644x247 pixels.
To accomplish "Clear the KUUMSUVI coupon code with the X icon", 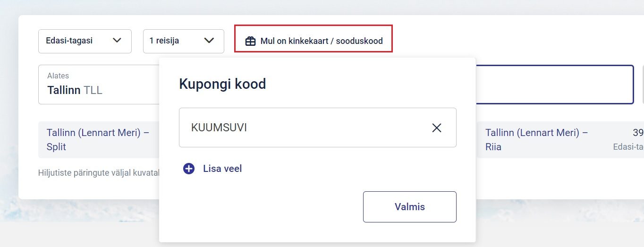I will (x=436, y=128).
